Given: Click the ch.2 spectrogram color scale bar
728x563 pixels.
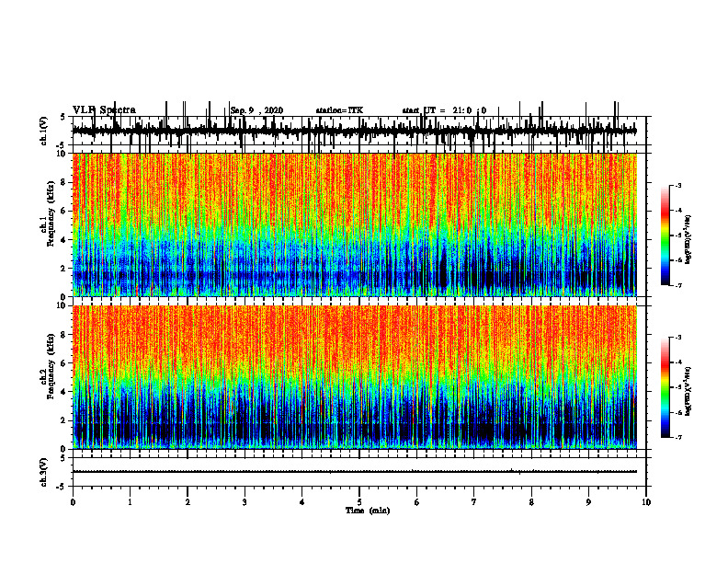Looking at the screenshot, I should point(665,387).
